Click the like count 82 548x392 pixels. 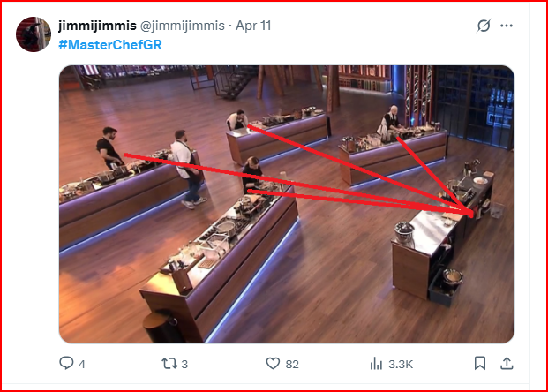point(292,365)
